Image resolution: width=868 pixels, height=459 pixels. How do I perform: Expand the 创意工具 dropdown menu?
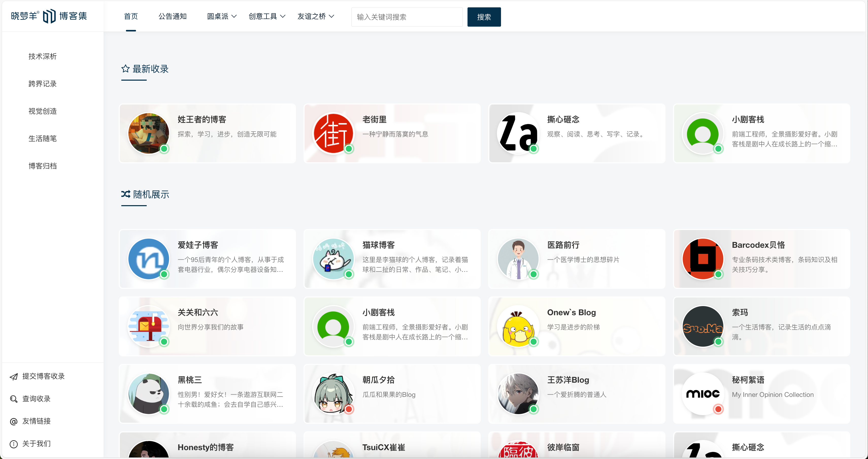click(266, 16)
